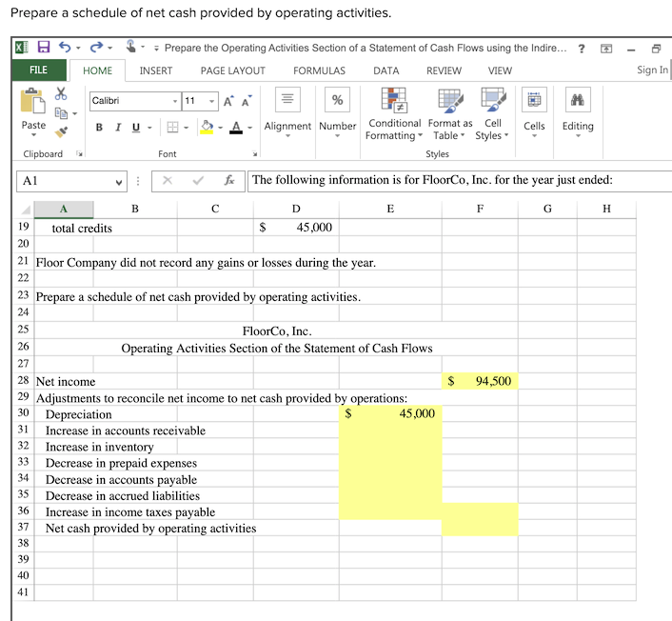Switch to the VIEW tab
This screenshot has height=621, width=672.
coord(500,70)
